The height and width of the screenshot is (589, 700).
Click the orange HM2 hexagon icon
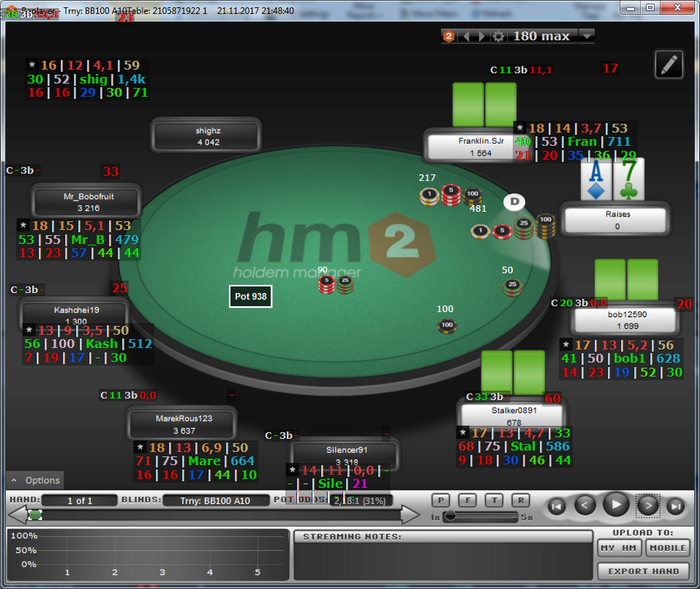pyautogui.click(x=449, y=36)
